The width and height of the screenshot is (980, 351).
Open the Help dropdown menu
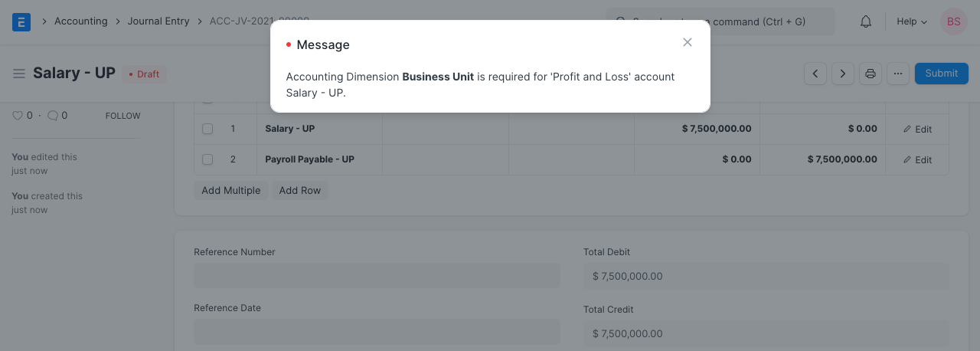point(912,21)
